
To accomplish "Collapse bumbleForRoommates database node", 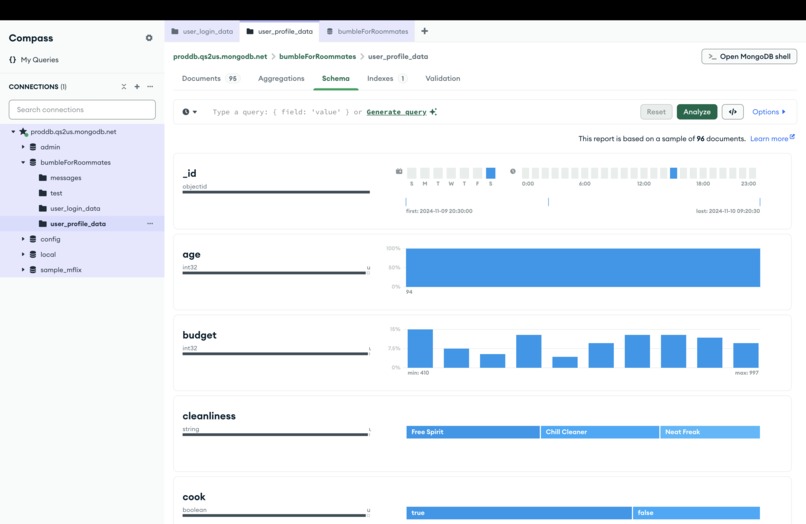I will [x=23, y=162].
